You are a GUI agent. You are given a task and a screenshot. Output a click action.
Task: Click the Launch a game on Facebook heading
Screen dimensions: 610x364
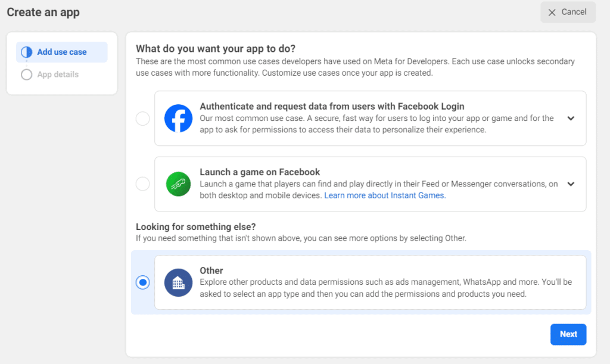[x=260, y=172]
